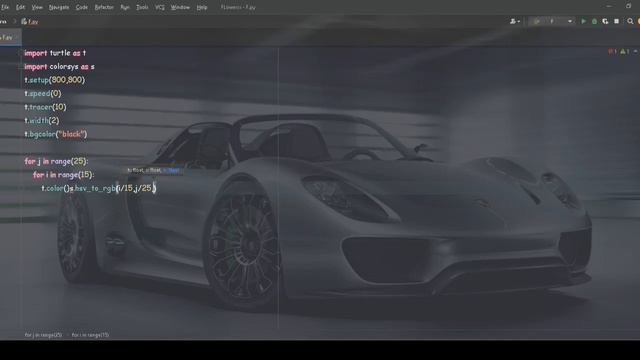The height and width of the screenshot is (360, 640).
Task: Run with coverage icon
Action: pos(605,21)
